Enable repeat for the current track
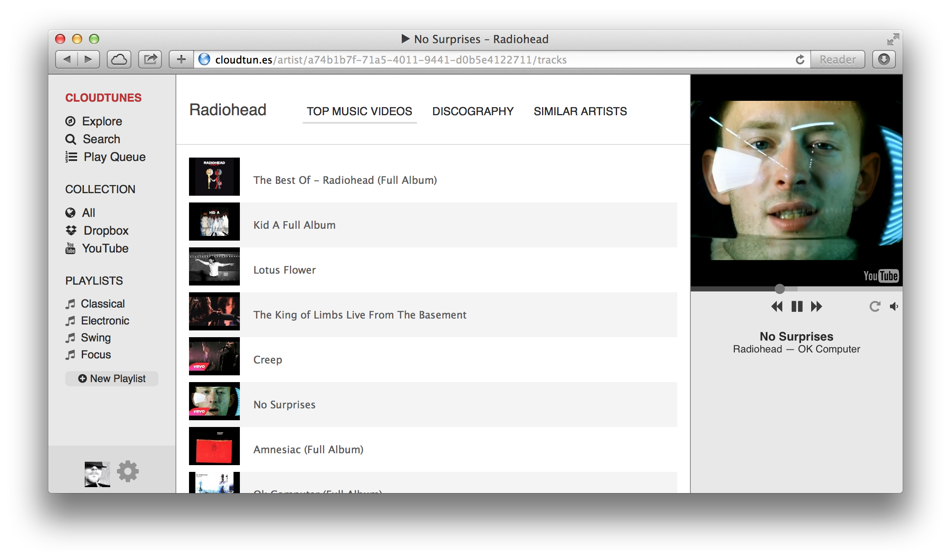 click(875, 306)
